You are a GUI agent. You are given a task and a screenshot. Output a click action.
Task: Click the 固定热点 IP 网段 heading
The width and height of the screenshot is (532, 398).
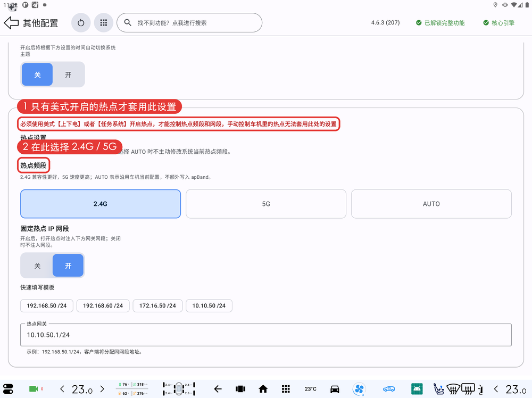click(45, 229)
